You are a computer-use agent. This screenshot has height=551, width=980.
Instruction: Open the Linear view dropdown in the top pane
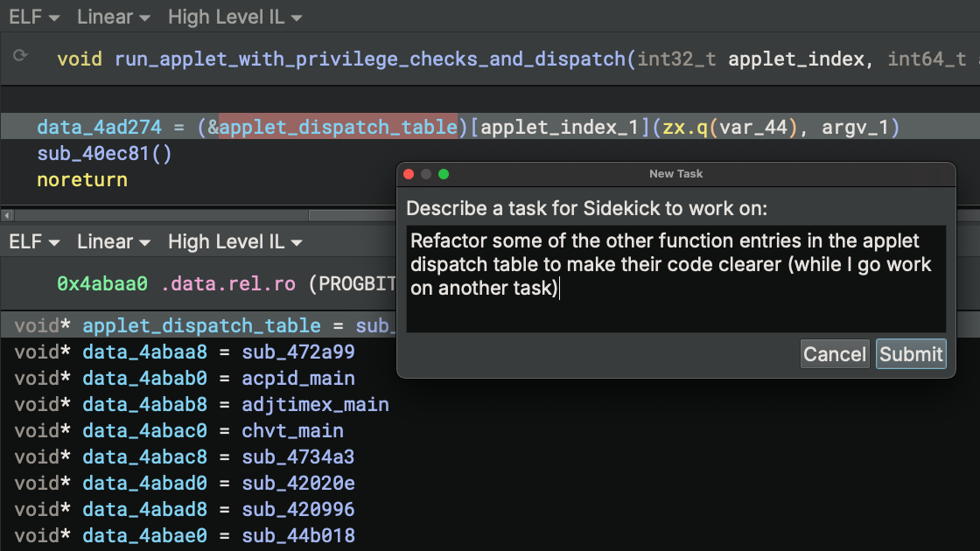[x=112, y=16]
